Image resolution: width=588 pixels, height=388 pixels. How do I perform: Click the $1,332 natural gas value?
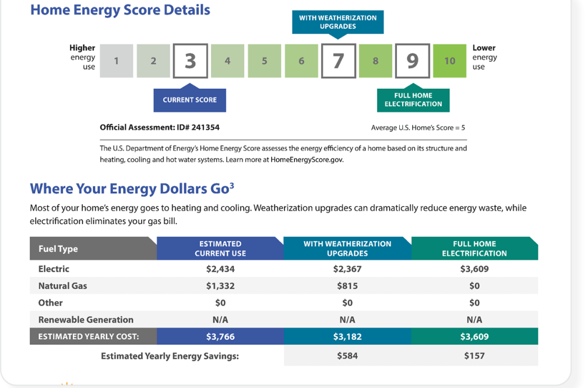(x=220, y=286)
